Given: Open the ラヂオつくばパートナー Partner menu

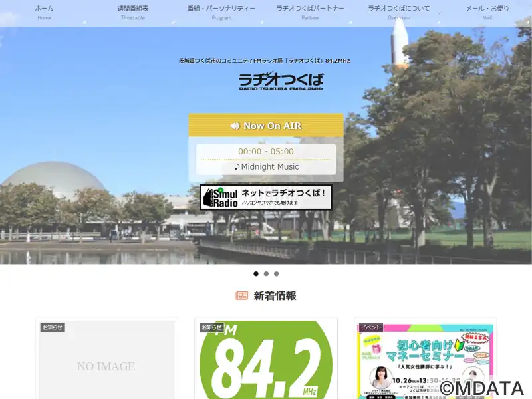Looking at the screenshot, I should [x=310, y=13].
